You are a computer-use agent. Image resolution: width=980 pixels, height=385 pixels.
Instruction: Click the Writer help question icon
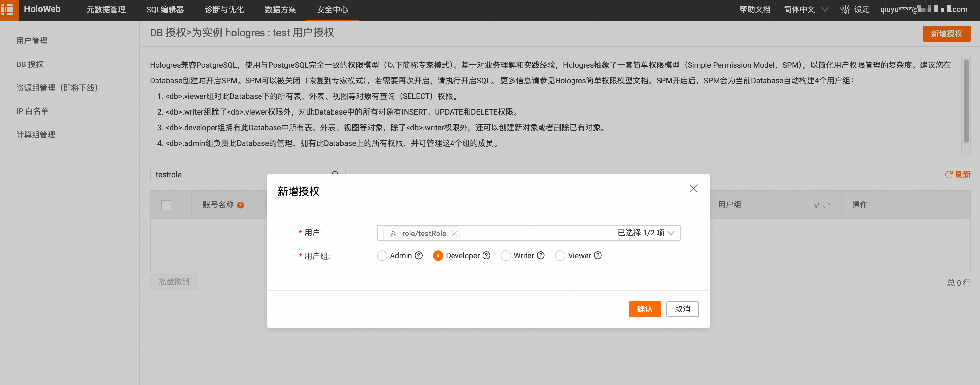(541, 255)
